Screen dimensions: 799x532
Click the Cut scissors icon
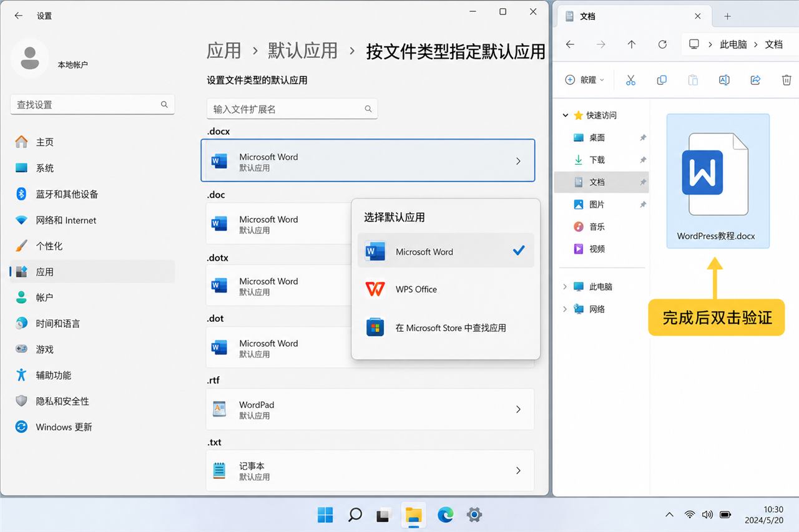coord(630,80)
